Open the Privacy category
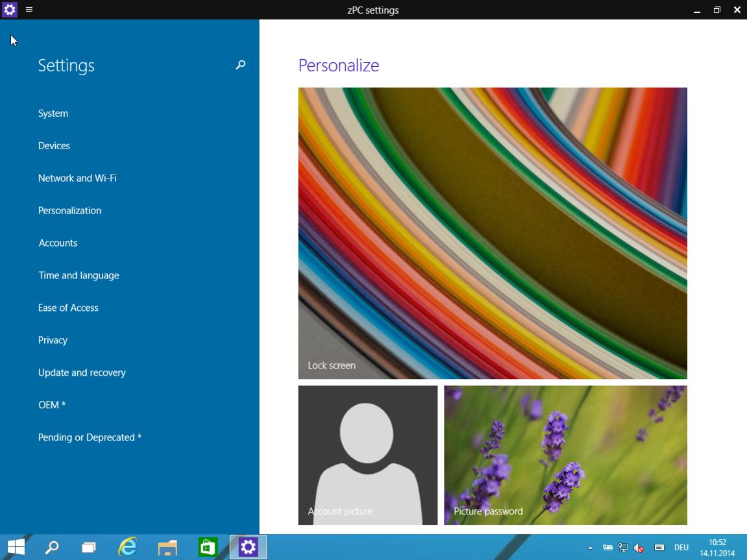747x560 pixels. [x=53, y=340]
